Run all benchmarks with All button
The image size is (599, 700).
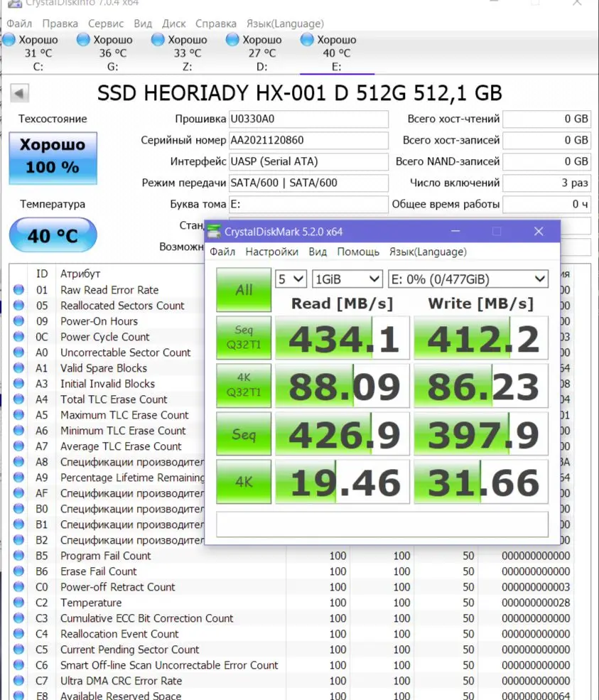pyautogui.click(x=244, y=290)
